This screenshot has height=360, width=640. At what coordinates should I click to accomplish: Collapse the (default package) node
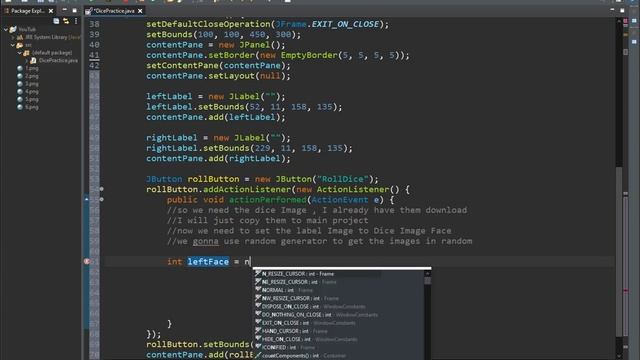pyautogui.click(x=20, y=53)
